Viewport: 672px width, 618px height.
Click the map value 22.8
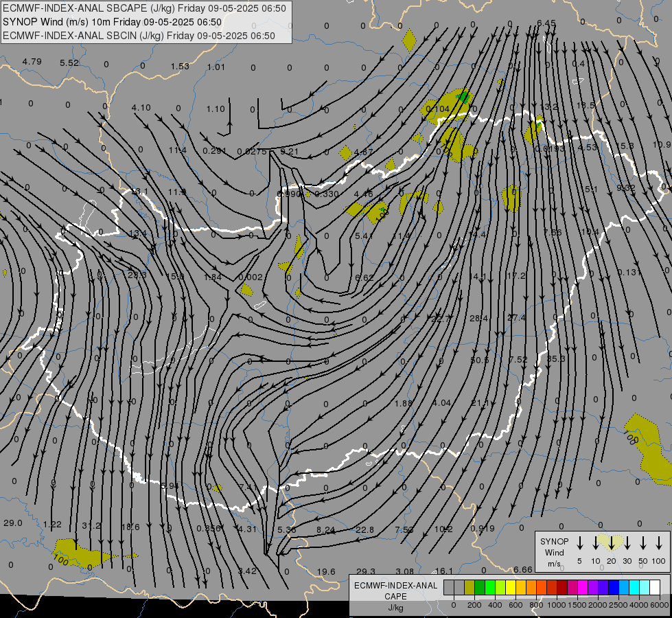tap(364, 529)
